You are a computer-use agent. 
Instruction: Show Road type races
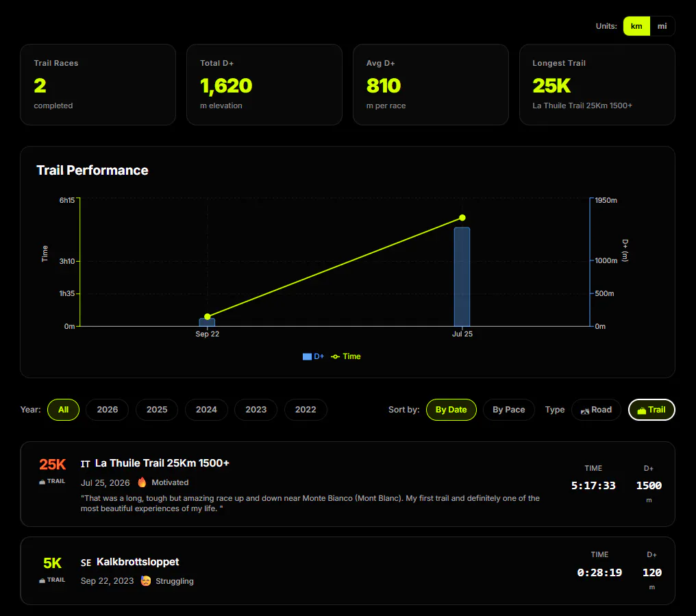[596, 410]
